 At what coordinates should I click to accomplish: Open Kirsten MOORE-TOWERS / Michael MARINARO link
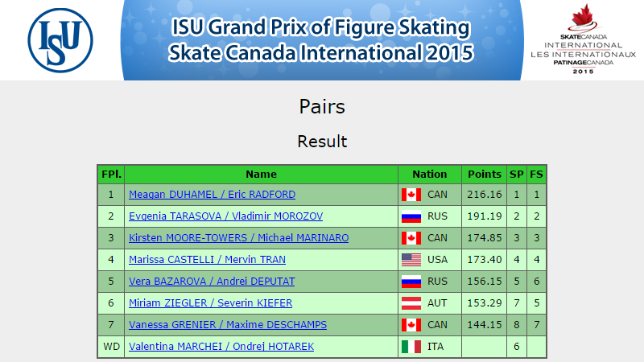[238, 238]
